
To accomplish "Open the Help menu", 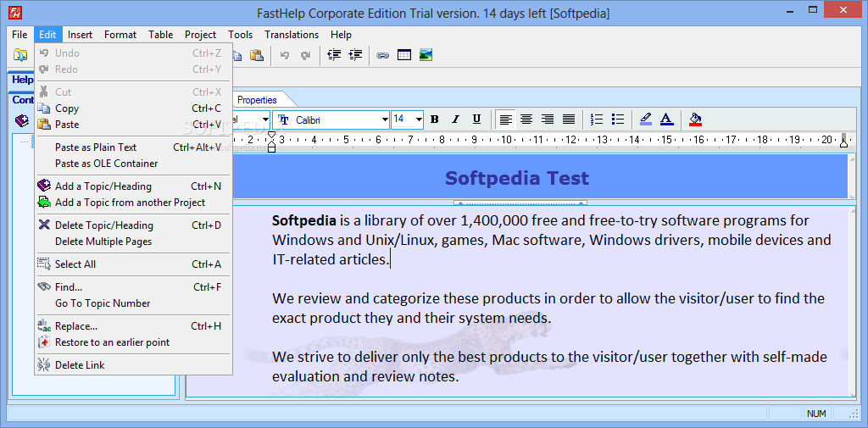I will (x=341, y=35).
